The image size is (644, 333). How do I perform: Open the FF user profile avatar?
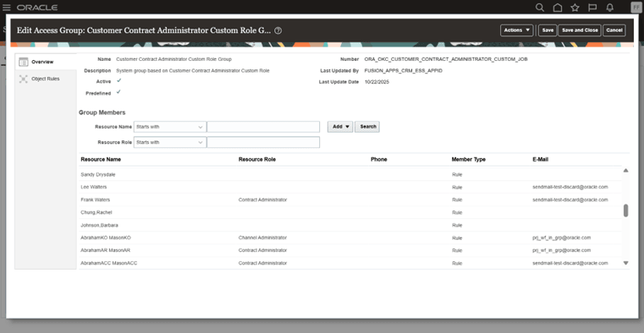click(x=636, y=8)
